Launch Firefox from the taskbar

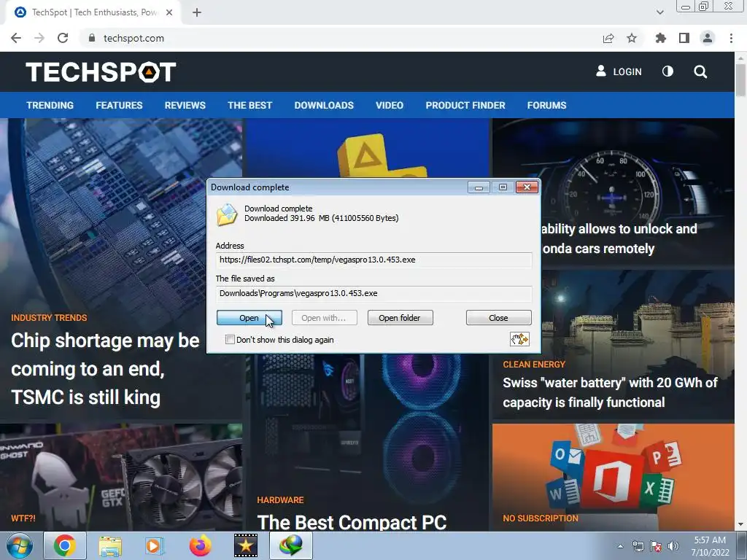click(200, 546)
